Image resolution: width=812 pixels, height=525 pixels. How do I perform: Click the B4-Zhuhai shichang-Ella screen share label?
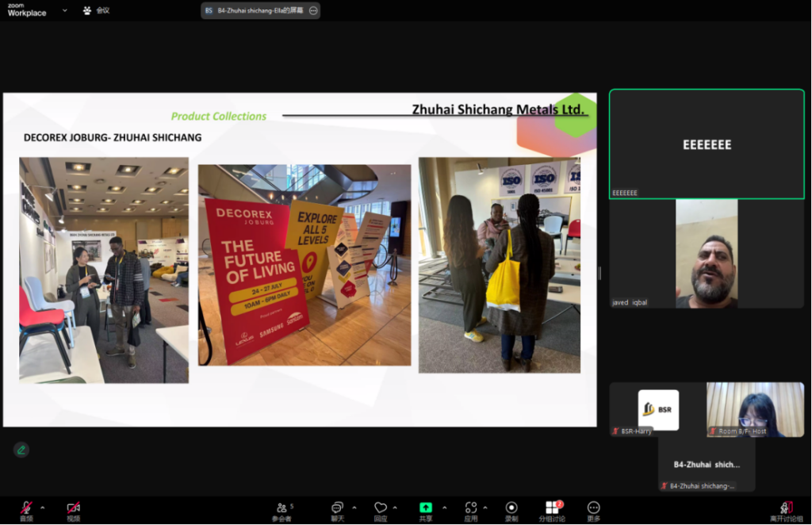260,10
